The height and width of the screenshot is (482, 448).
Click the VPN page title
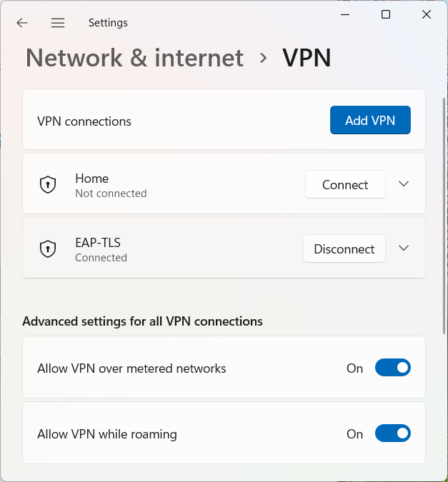click(x=307, y=58)
